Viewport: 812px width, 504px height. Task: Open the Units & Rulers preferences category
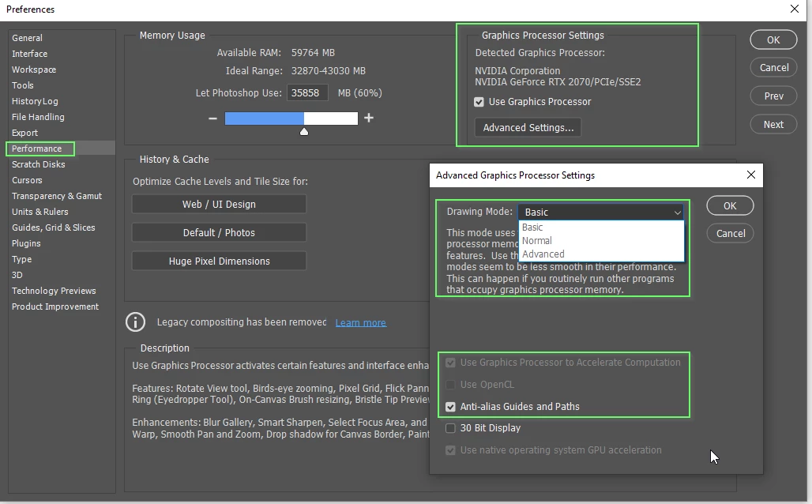(39, 212)
